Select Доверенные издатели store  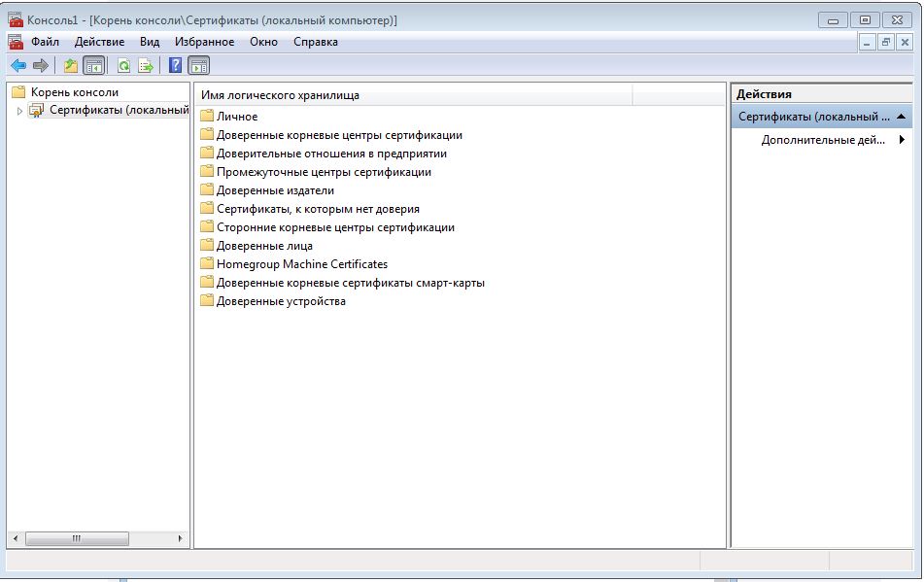coord(275,190)
